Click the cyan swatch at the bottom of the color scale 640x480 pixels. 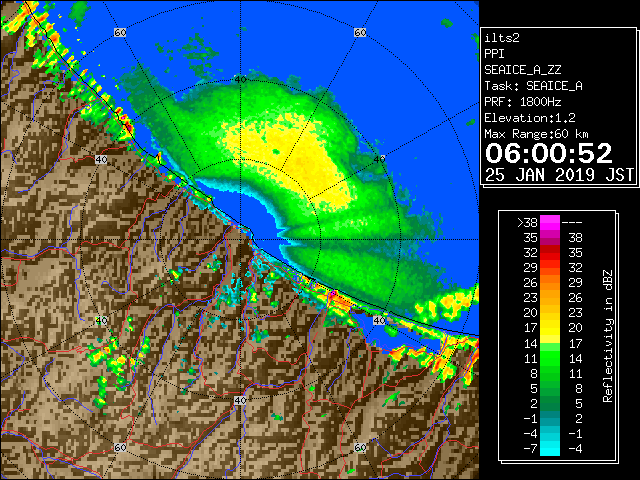[550, 449]
